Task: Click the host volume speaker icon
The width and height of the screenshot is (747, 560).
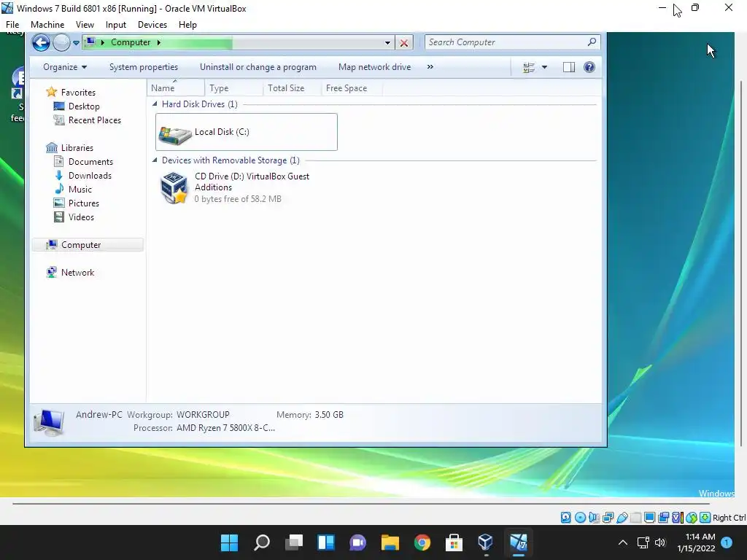Action: click(659, 542)
